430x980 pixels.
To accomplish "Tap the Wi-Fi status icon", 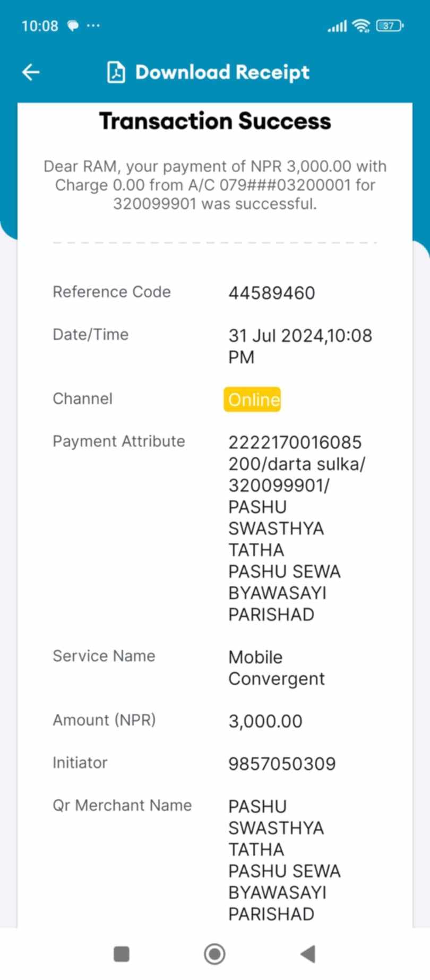I will [x=362, y=25].
